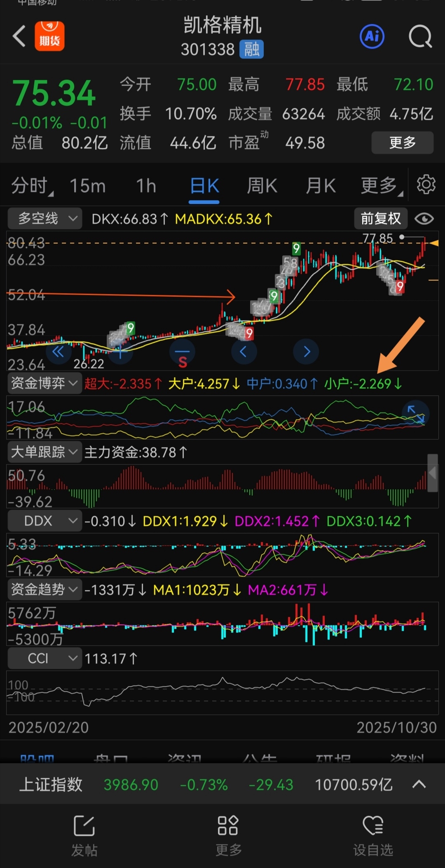Tap the 融 margin badge
The image size is (445, 868).
click(x=251, y=49)
